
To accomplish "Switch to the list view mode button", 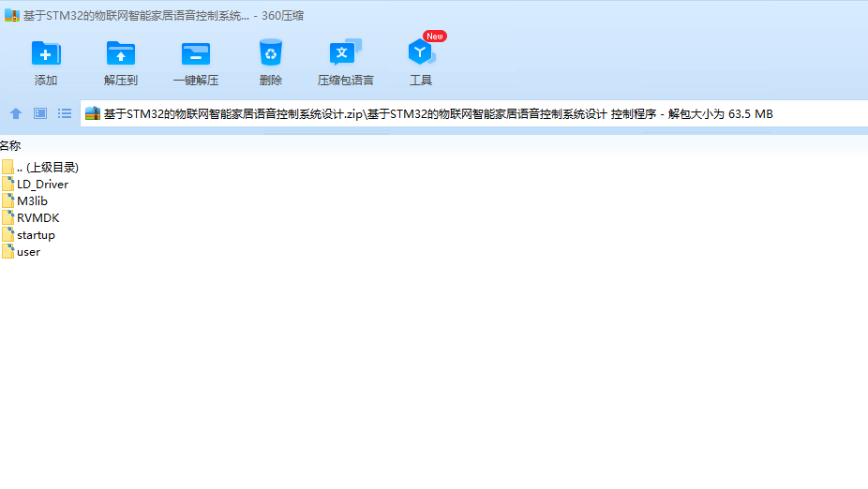I will point(65,113).
